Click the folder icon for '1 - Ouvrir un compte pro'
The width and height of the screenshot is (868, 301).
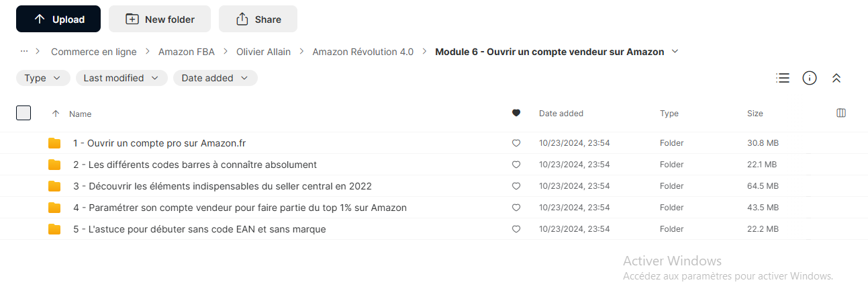[x=54, y=143]
